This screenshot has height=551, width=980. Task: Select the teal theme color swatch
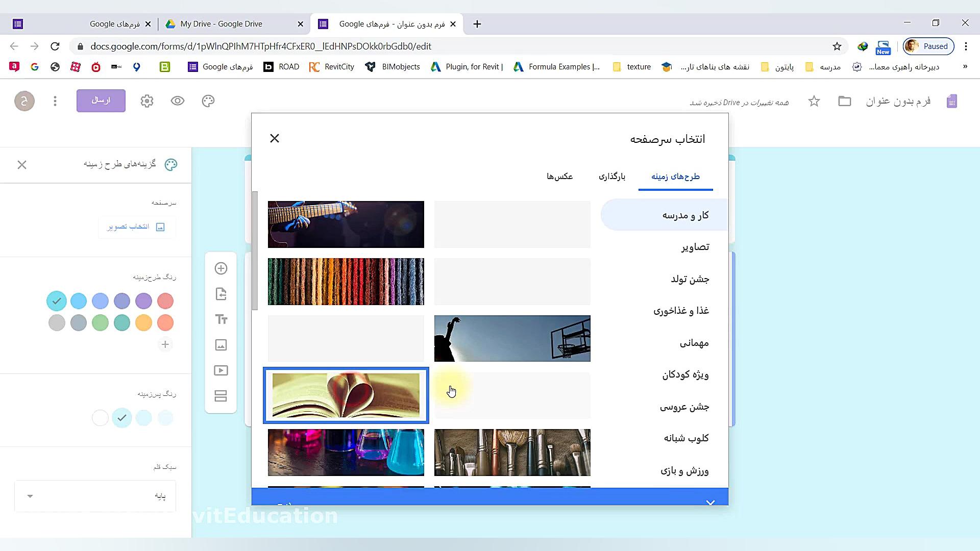122,322
